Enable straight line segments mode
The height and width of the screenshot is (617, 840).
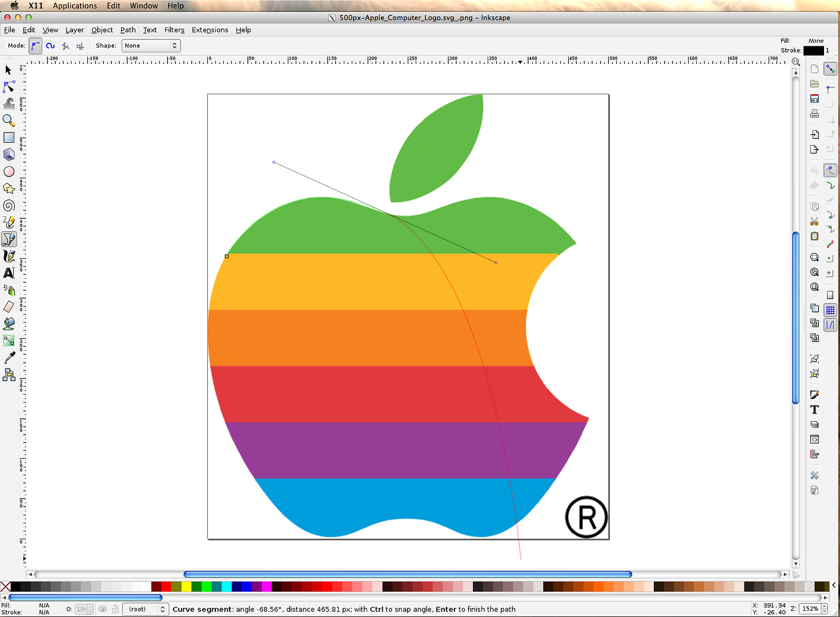click(65, 46)
